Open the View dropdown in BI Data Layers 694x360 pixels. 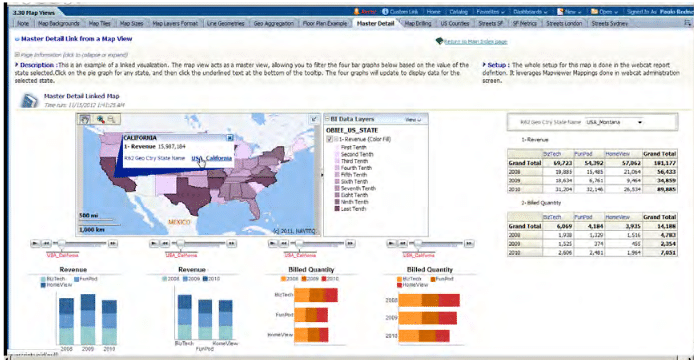click(x=413, y=120)
